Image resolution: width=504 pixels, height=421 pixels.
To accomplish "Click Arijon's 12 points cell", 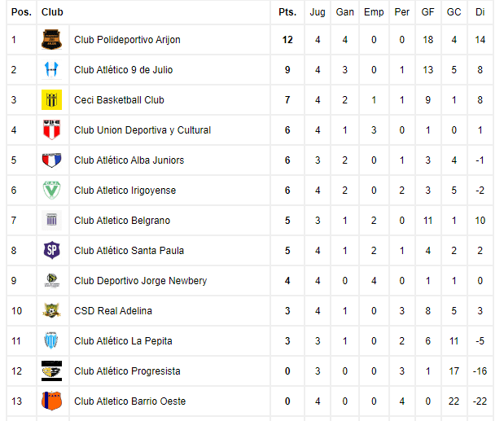I will pyautogui.click(x=287, y=40).
